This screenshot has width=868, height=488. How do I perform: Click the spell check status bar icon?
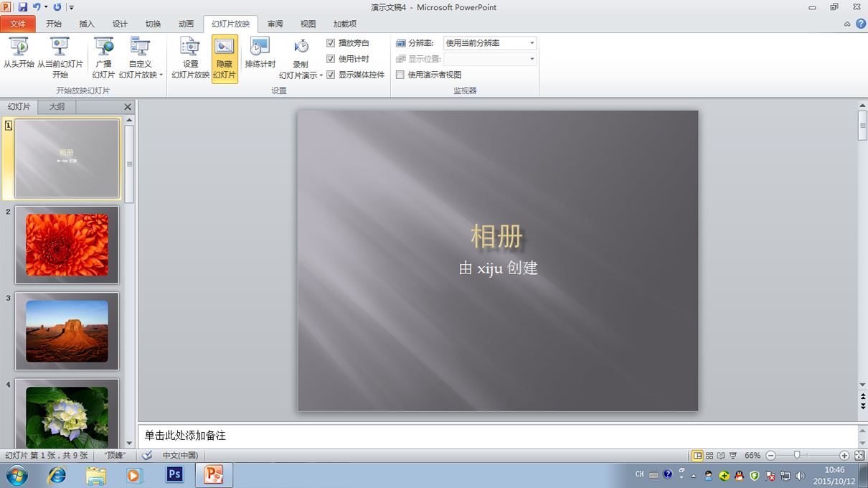[147, 456]
